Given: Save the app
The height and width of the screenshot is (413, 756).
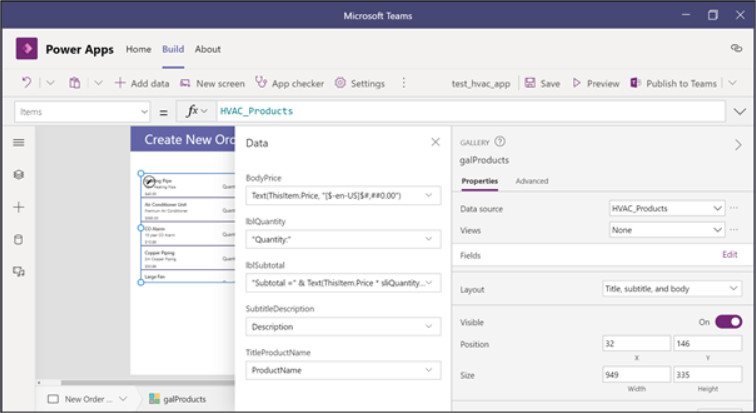Looking at the screenshot, I should coord(542,83).
